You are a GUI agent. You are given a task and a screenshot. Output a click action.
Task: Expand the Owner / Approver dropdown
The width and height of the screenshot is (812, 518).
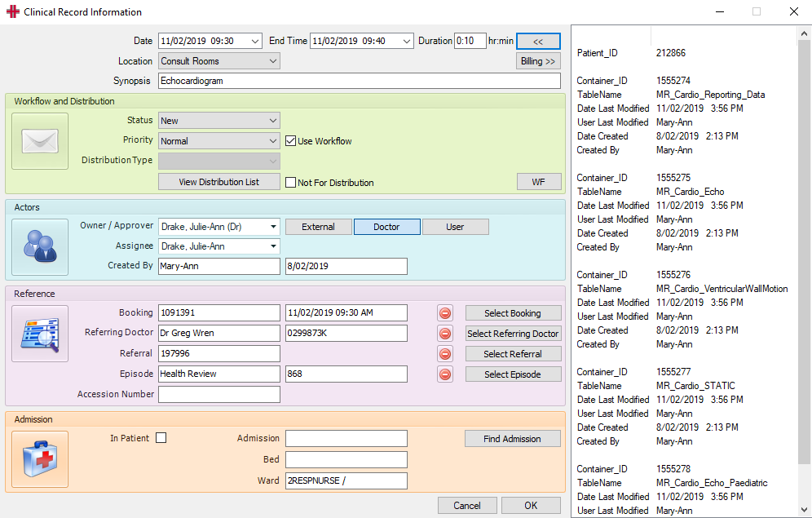273,227
